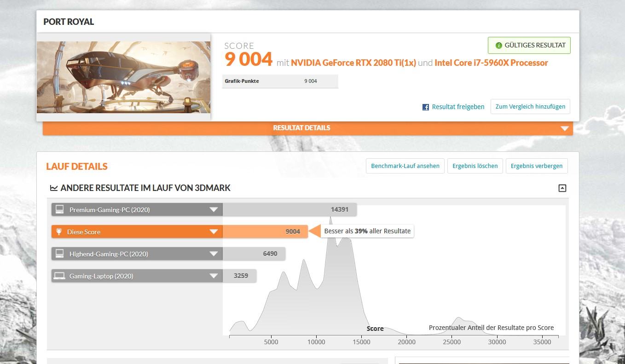Click the 3259 score bar value

241,276
